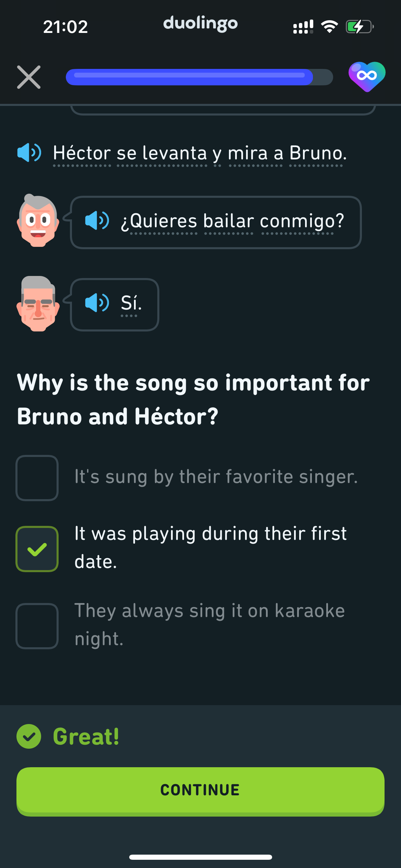Viewport: 401px width, 868px height.
Task: Check the favorite singer answer box
Action: point(37,478)
